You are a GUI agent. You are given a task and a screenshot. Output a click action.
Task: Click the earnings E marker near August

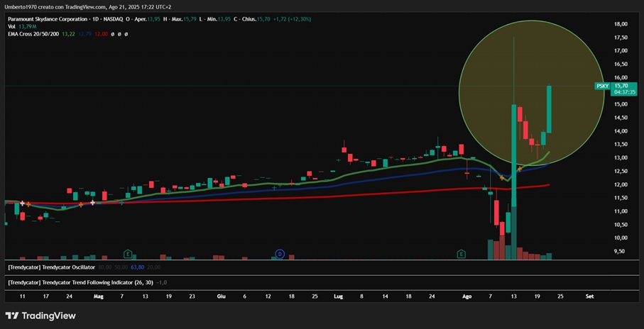click(x=462, y=254)
